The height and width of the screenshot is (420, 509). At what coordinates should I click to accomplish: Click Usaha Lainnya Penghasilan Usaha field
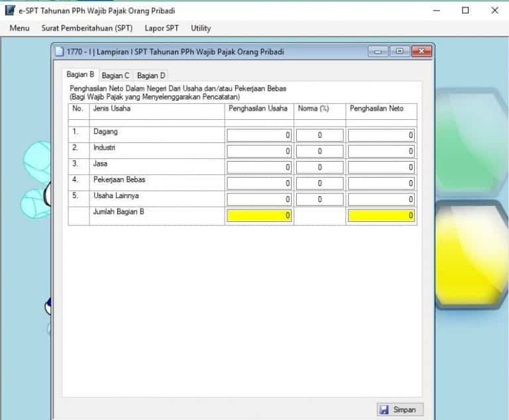[x=259, y=199]
